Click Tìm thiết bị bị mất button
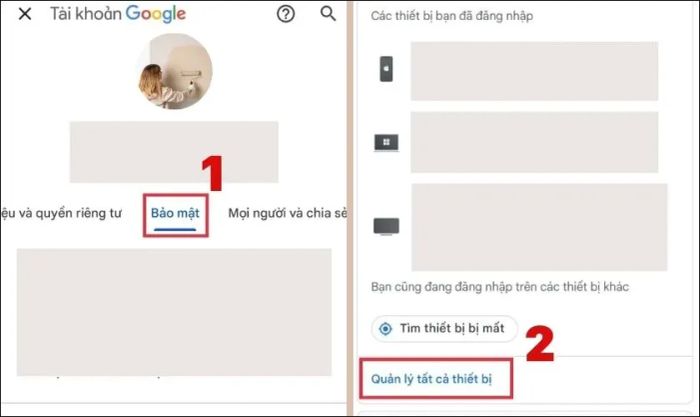 click(444, 329)
